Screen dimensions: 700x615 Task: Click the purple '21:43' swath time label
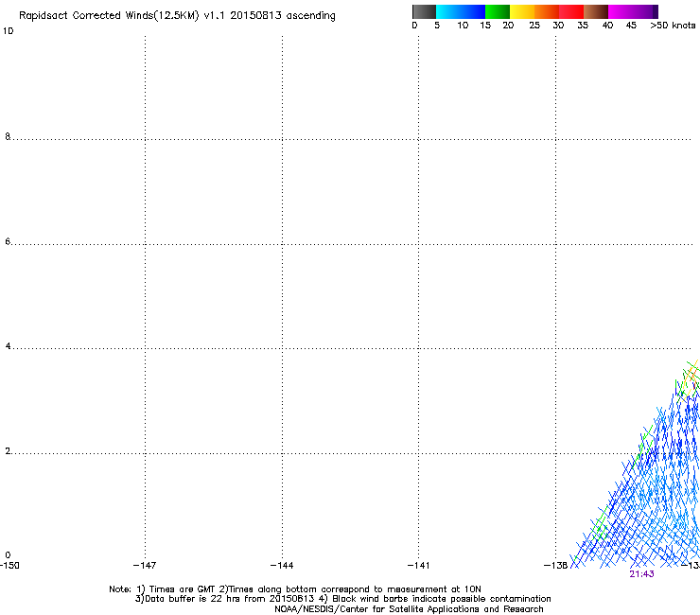(x=641, y=574)
